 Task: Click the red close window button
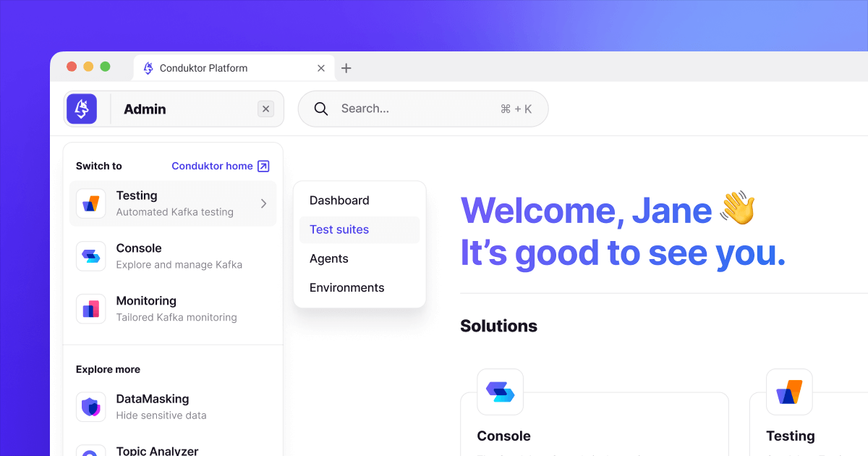tap(72, 67)
